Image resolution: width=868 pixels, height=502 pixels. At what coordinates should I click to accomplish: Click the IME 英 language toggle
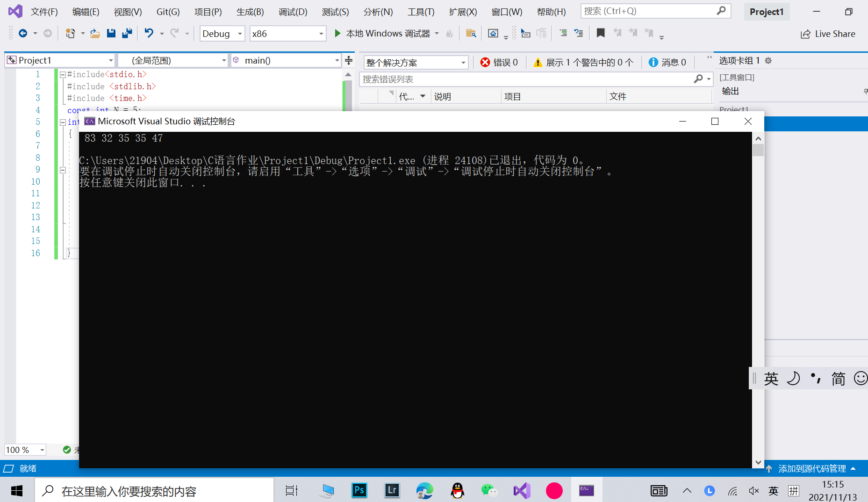(771, 378)
